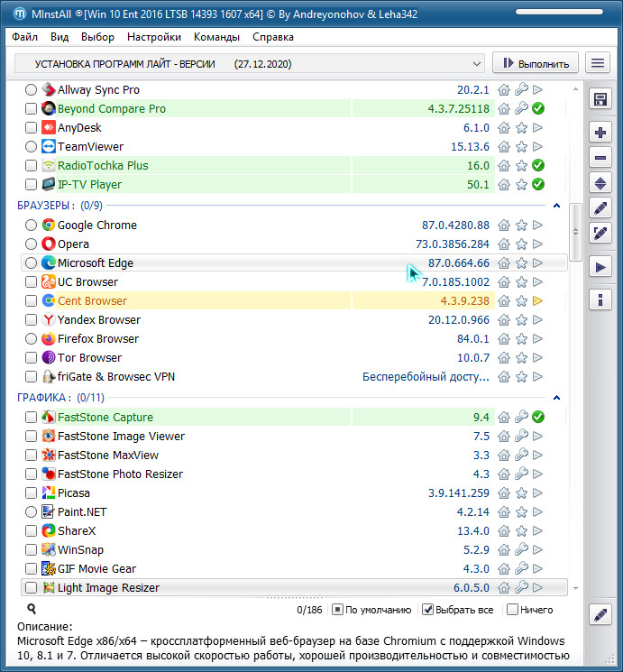Click star icon in Tor Browser row
Screen dimensions: 623x672
pos(521,357)
